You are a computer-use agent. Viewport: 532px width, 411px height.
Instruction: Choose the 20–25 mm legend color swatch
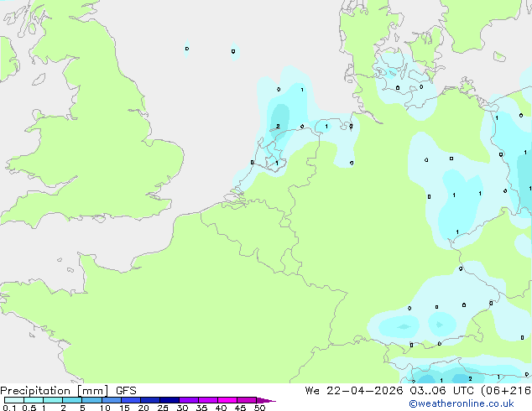[150, 400]
